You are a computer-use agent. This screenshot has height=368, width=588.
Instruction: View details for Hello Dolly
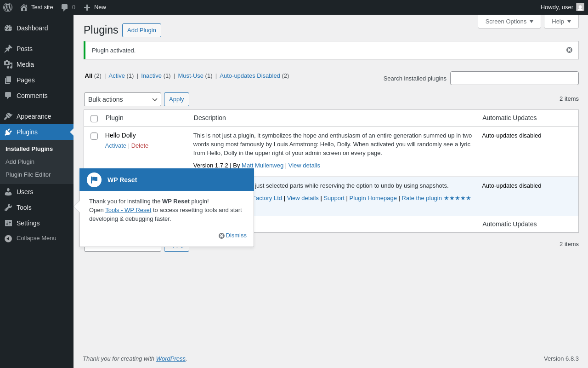point(304,166)
